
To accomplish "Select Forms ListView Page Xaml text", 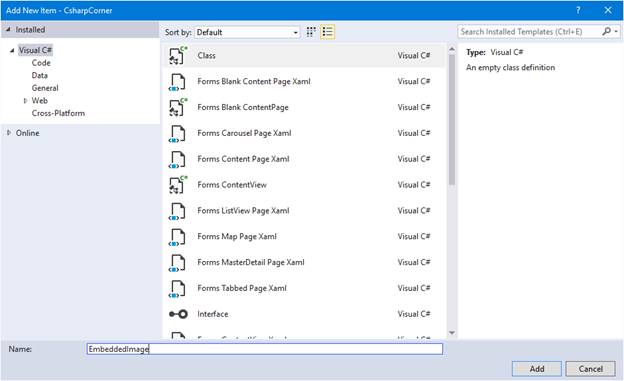I will 243,211.
